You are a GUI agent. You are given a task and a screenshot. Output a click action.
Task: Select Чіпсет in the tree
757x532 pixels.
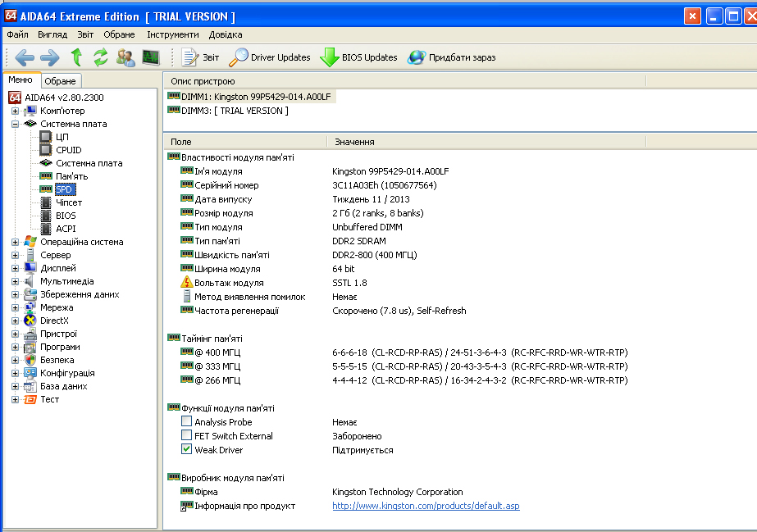(69, 202)
